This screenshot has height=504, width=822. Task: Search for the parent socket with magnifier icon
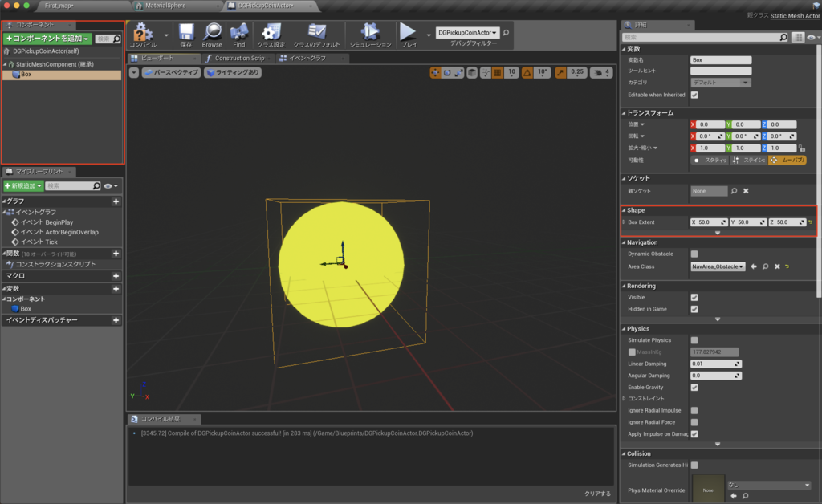(734, 191)
